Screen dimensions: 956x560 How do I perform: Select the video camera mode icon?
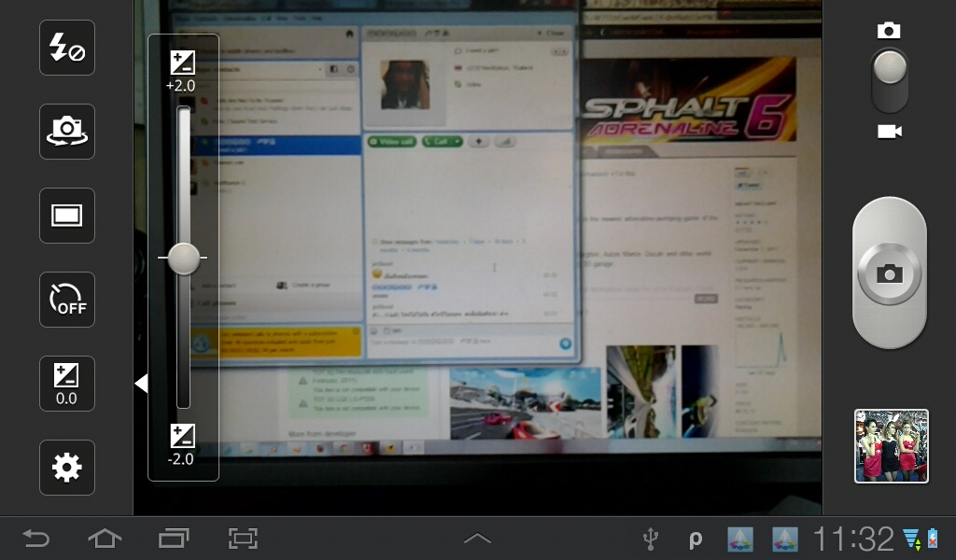point(889,132)
